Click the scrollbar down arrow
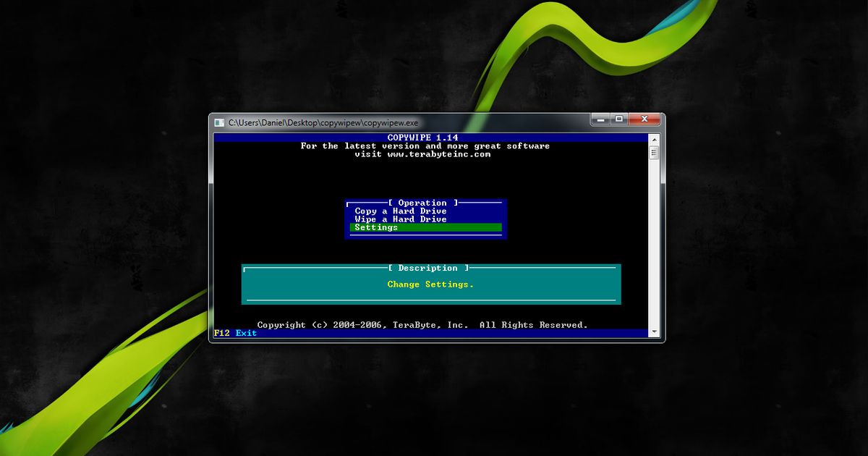This screenshot has height=456, width=868. click(655, 329)
